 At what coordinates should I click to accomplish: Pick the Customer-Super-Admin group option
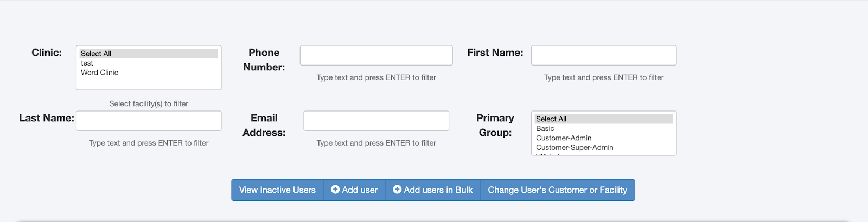tap(575, 147)
